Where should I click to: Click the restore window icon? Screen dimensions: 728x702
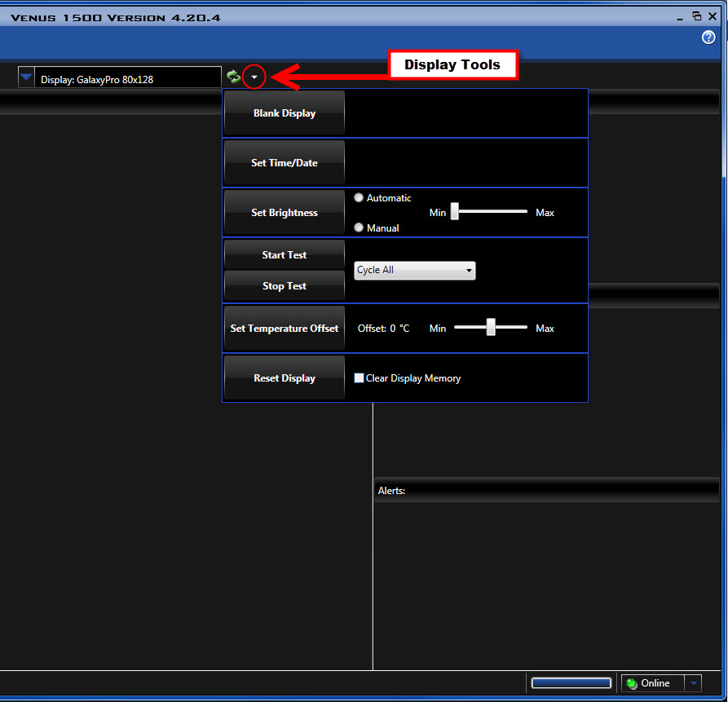pyautogui.click(x=697, y=15)
